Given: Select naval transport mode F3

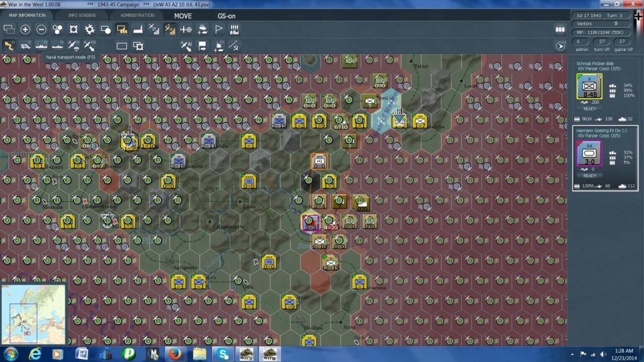Looking at the screenshot, I should tap(41, 45).
